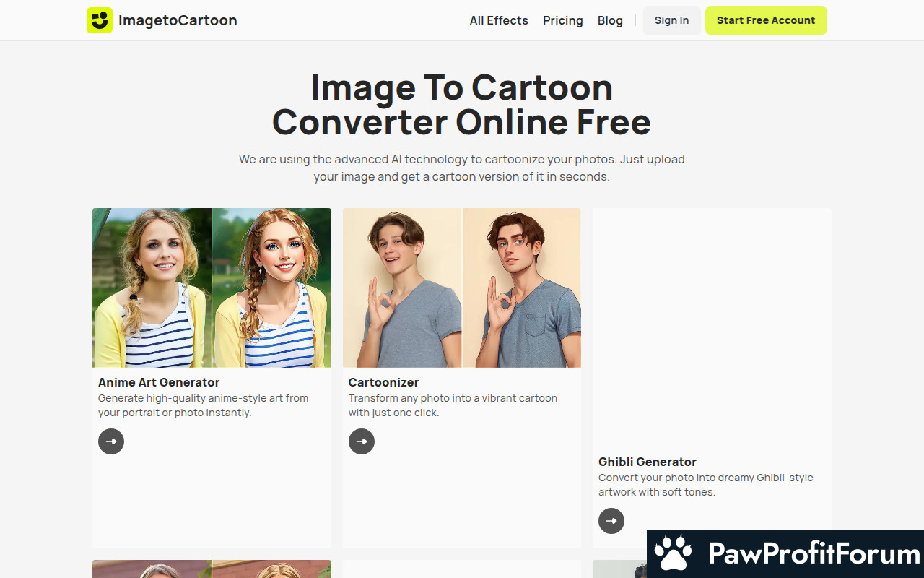Click original photo of man in Cartoonizer
The height and width of the screenshot is (578, 924).
[x=401, y=288]
